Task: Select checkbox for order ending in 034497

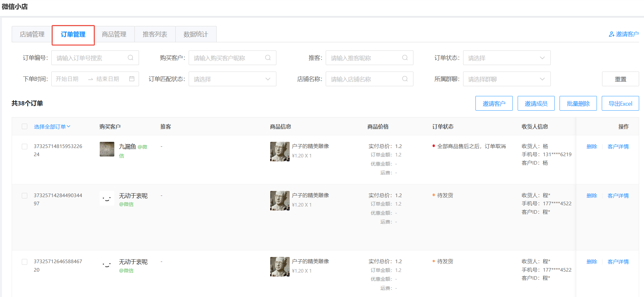Action: pyautogui.click(x=25, y=196)
